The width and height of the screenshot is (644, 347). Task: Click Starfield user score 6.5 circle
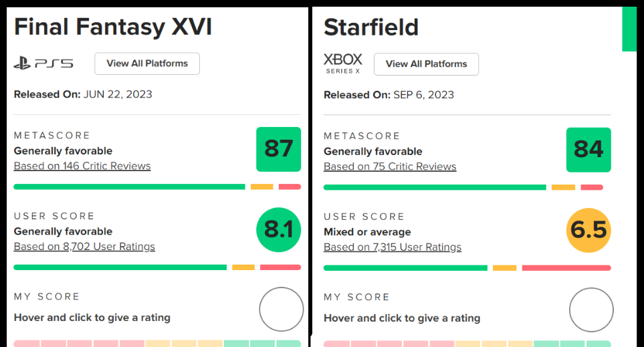pyautogui.click(x=588, y=230)
